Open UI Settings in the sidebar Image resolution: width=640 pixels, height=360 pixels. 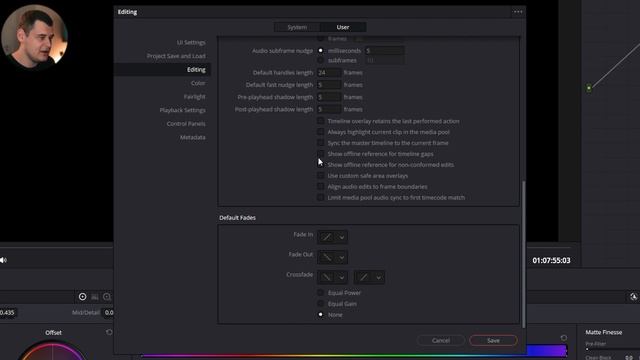191,42
